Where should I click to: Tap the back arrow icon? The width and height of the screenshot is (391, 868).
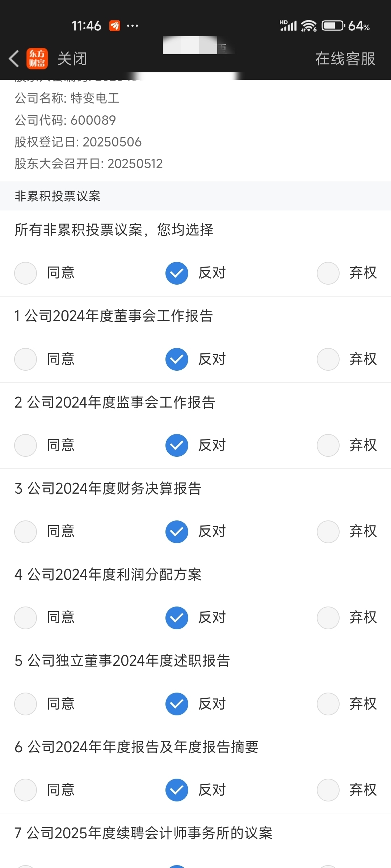14,59
